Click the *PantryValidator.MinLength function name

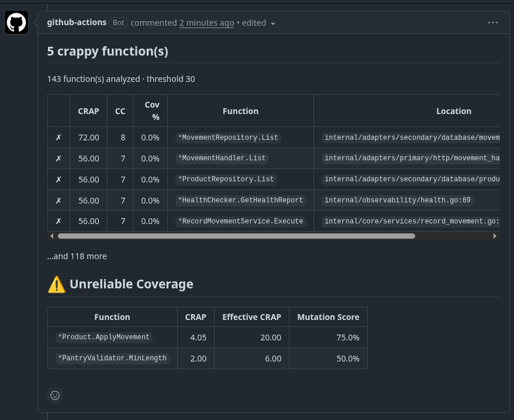(112, 358)
